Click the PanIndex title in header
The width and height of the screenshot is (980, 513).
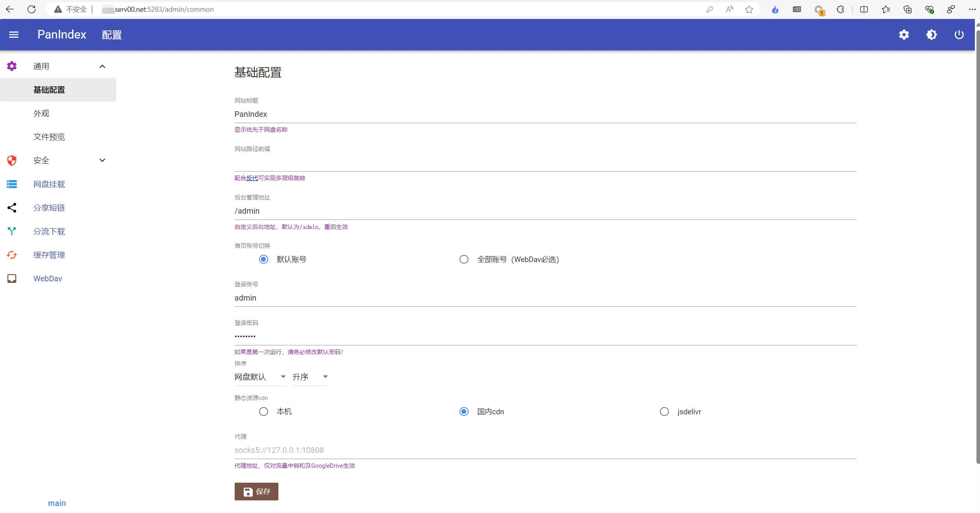pos(62,35)
